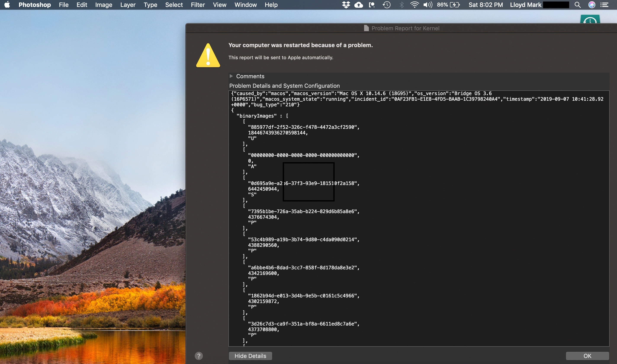This screenshot has height=364, width=617.
Task: Click the iCloud upload icon in menu bar
Action: click(x=359, y=5)
